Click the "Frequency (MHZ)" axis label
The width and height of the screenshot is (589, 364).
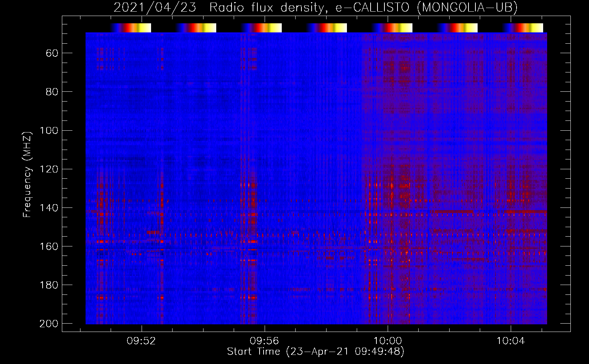(x=27, y=175)
